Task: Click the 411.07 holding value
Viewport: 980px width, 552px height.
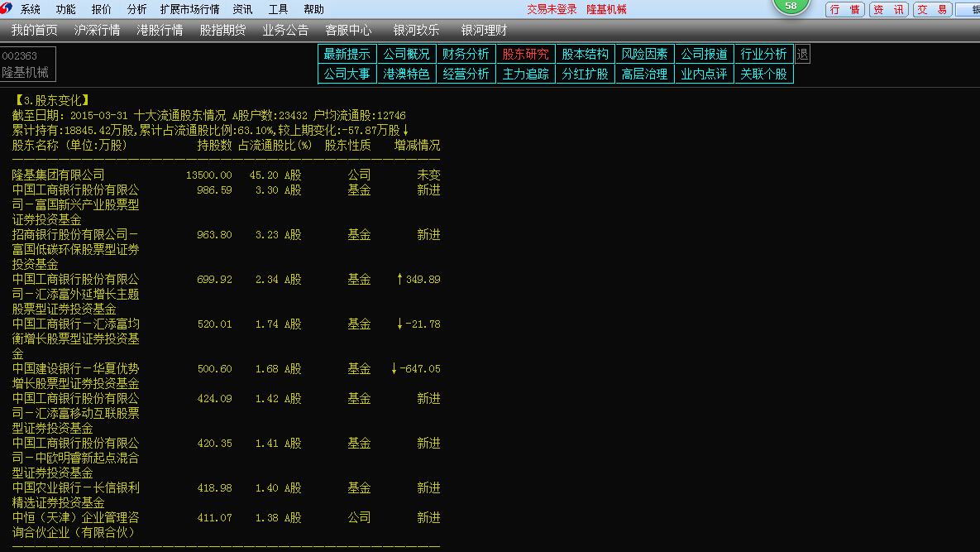Action: (x=214, y=518)
